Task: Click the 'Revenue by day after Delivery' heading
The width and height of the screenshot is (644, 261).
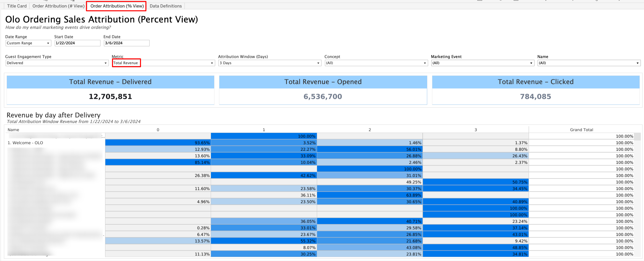Action: click(54, 115)
